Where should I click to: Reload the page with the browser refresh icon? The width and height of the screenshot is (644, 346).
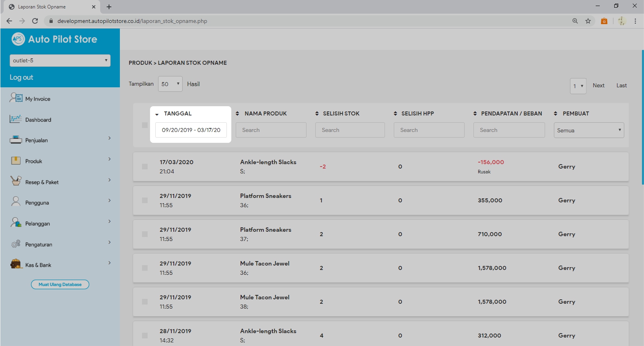point(35,21)
